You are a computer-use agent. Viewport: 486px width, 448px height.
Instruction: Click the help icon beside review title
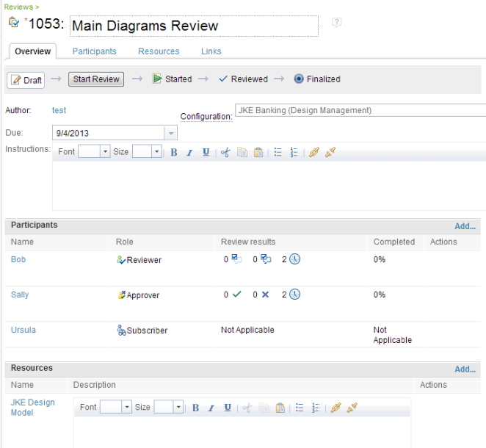(337, 23)
